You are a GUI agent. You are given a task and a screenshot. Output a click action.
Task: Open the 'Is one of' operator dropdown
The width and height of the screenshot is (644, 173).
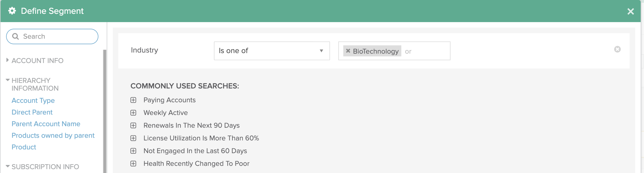point(272,51)
